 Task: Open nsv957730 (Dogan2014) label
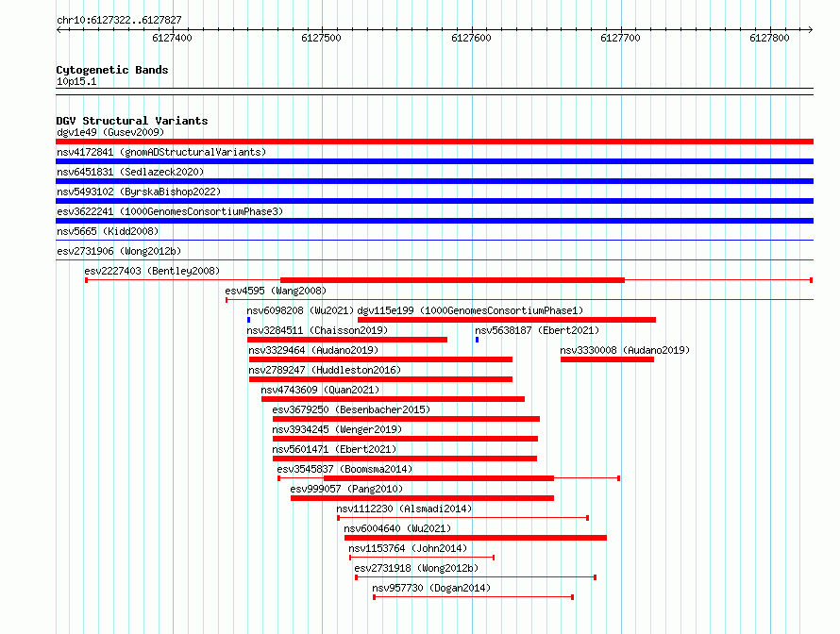[431, 588]
